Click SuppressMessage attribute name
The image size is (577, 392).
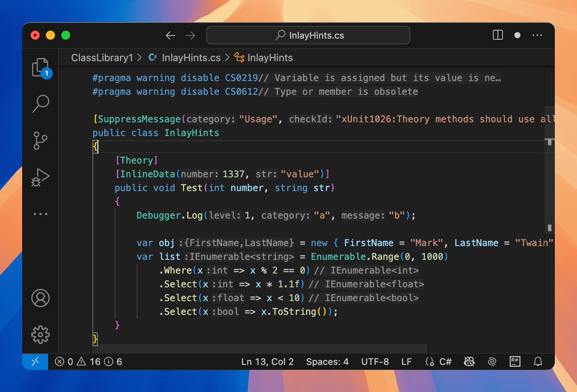pos(139,119)
